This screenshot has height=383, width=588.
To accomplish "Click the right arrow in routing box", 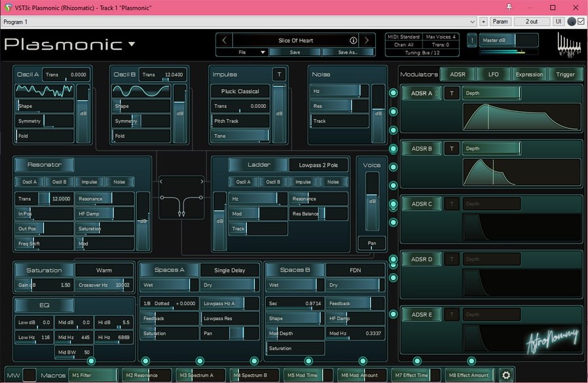I will pyautogui.click(x=202, y=181).
